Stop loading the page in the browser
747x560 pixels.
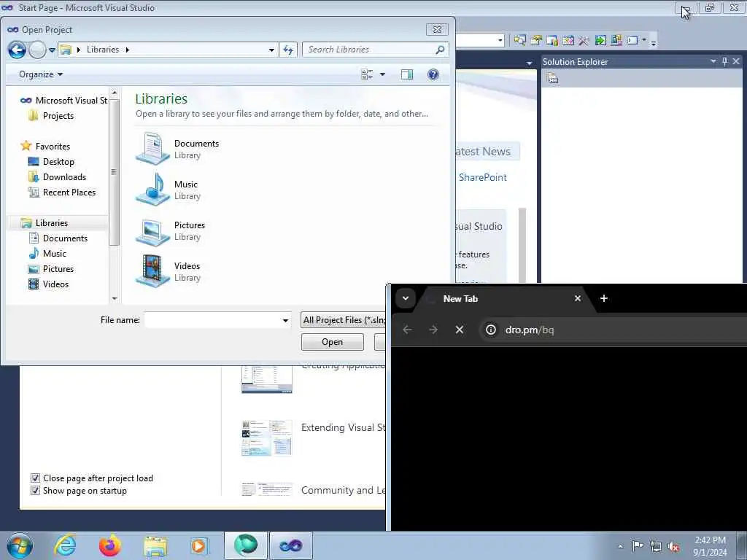coord(460,330)
